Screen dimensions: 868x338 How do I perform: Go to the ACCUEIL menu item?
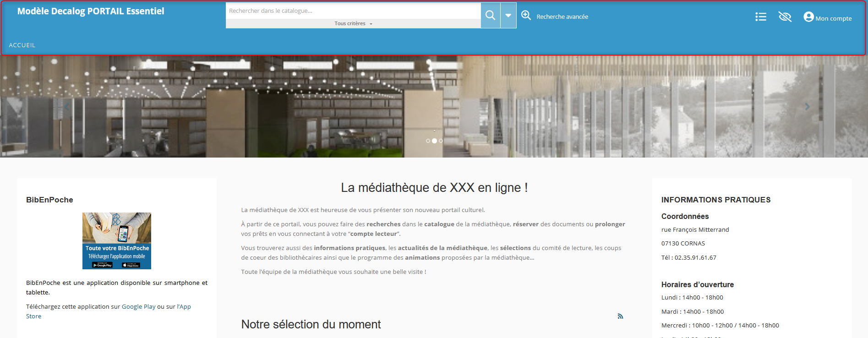tap(22, 45)
